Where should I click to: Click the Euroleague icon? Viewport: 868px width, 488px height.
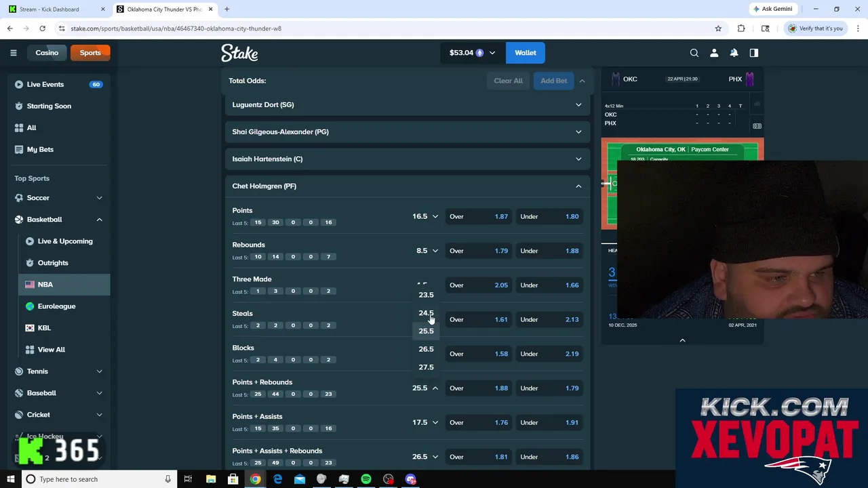30,306
